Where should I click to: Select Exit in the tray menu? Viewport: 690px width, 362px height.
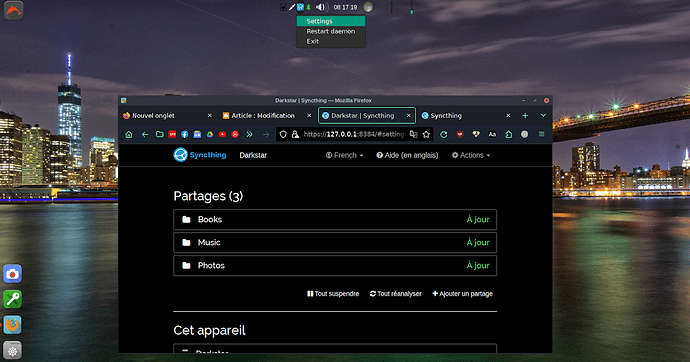pos(331,41)
